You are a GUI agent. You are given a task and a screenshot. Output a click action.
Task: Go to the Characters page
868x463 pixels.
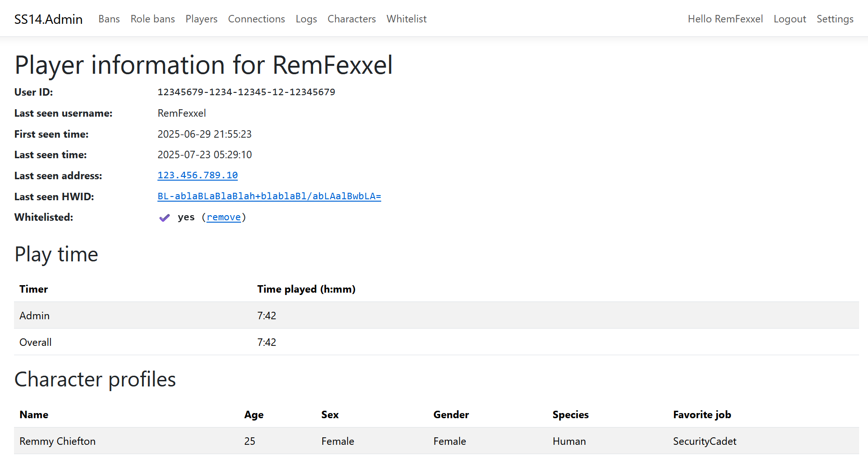[x=351, y=19]
